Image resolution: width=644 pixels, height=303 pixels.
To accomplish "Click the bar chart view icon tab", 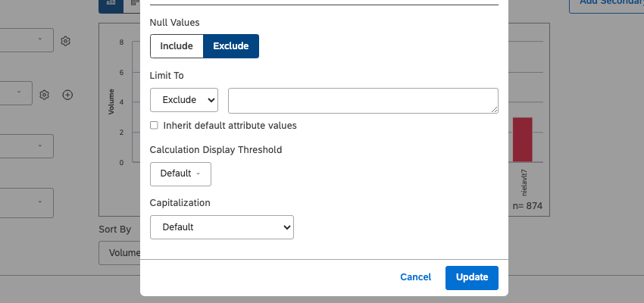I will click(x=111, y=3).
